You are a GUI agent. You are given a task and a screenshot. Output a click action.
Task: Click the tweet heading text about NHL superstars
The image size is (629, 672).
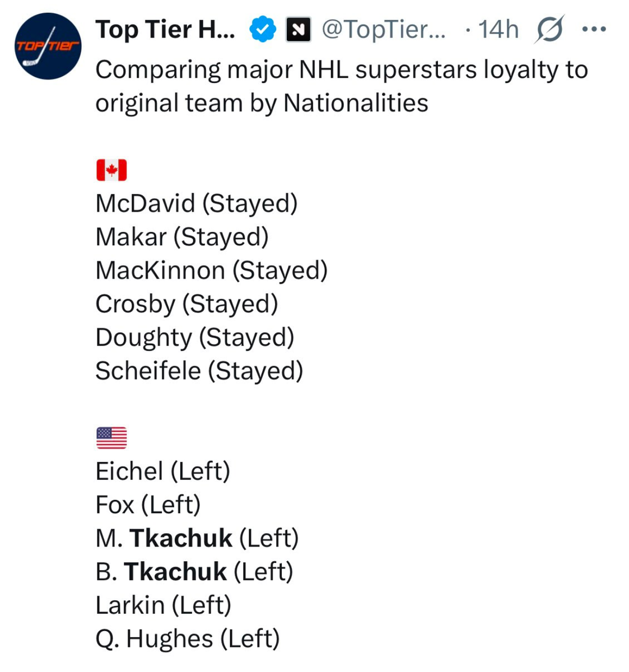342,86
